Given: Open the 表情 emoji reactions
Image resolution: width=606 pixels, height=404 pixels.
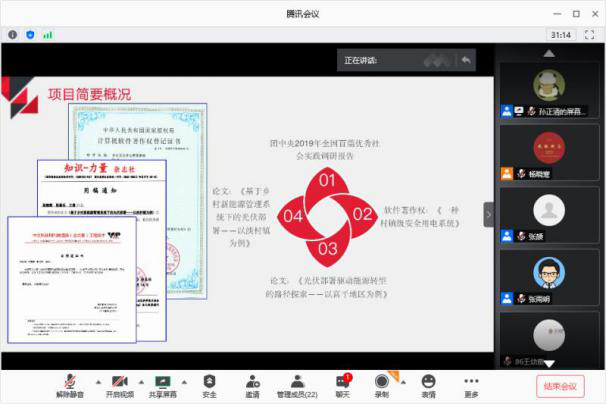Looking at the screenshot, I should [428, 381].
